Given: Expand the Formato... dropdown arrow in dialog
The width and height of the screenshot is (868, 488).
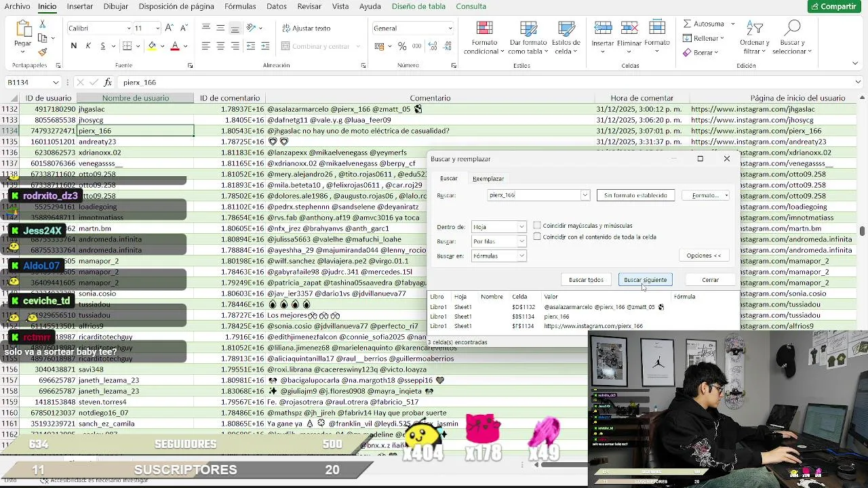Looking at the screenshot, I should pyautogui.click(x=726, y=195).
